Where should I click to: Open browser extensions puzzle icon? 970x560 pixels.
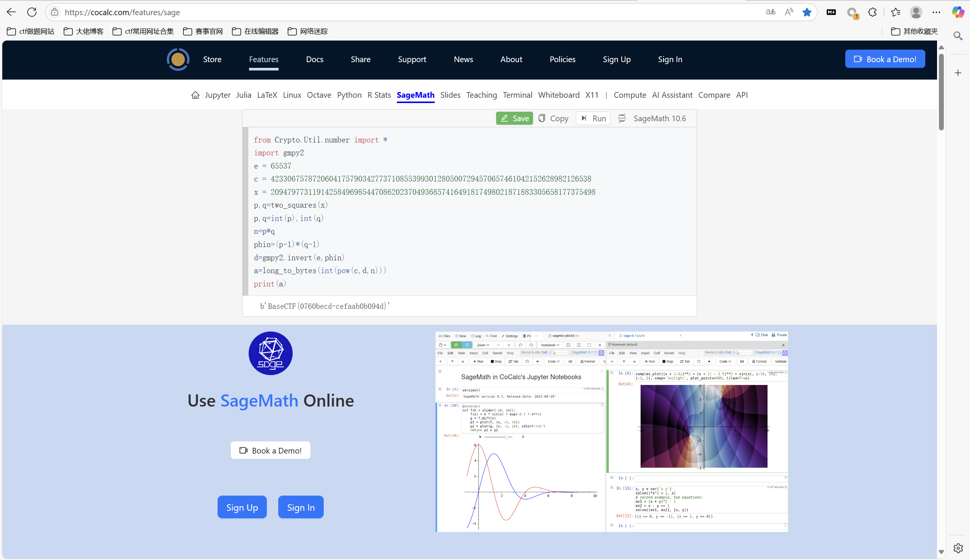(873, 12)
